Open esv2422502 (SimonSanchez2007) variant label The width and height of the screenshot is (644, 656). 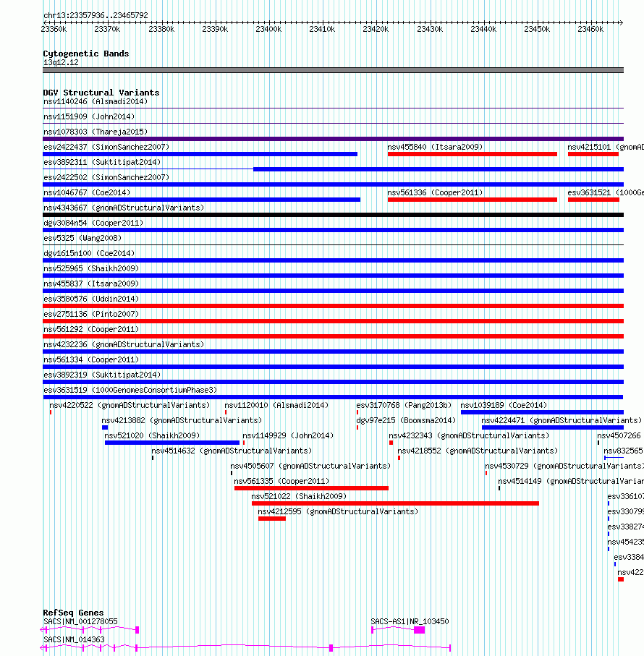click(x=106, y=177)
